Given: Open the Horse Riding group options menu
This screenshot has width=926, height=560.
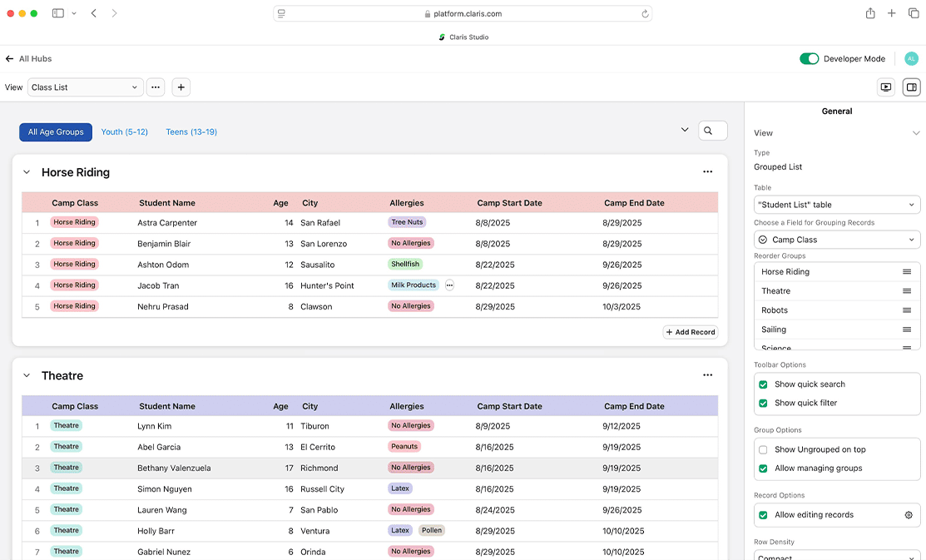Looking at the screenshot, I should point(708,171).
